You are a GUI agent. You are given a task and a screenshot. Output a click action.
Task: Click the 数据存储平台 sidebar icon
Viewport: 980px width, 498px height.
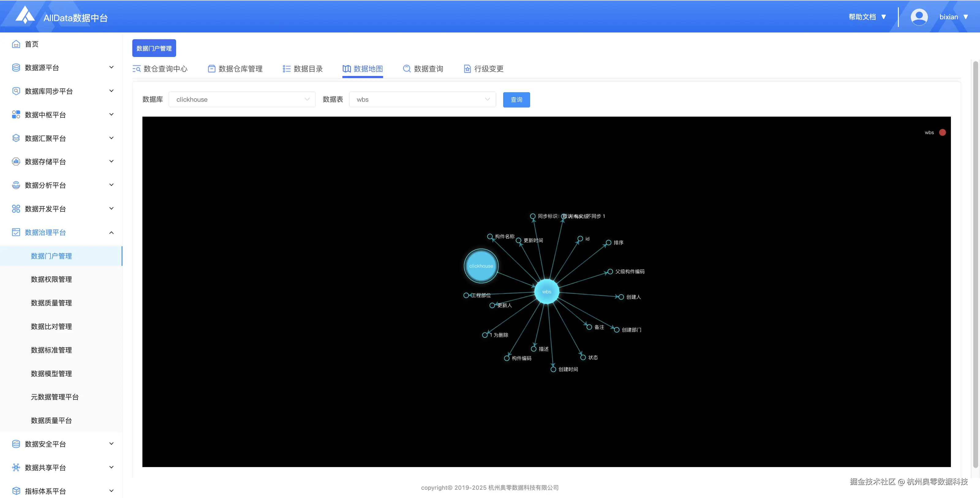tap(16, 162)
